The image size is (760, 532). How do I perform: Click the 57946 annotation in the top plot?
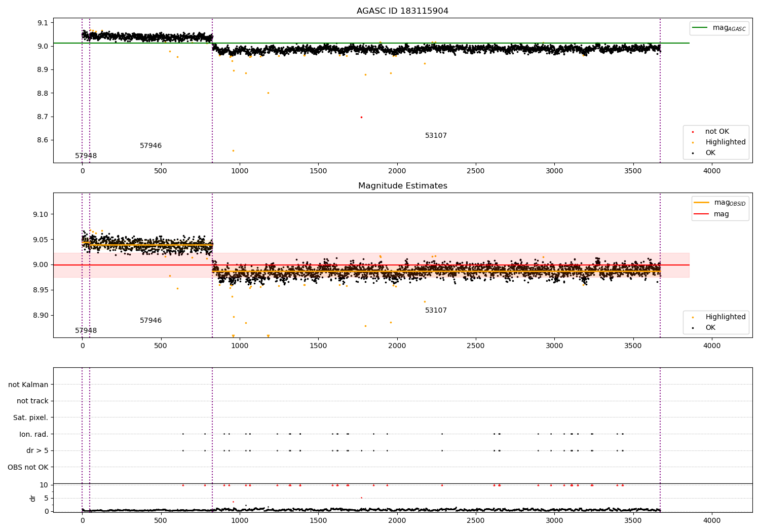tap(151, 146)
